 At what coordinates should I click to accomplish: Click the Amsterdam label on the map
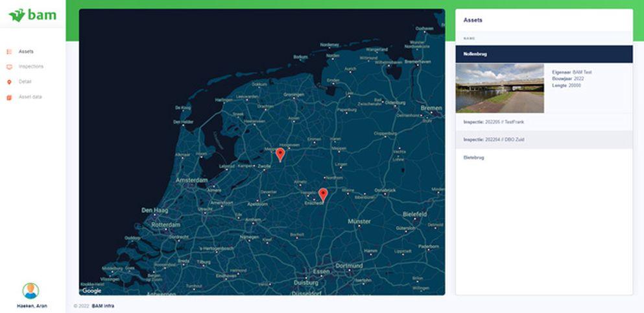click(192, 180)
